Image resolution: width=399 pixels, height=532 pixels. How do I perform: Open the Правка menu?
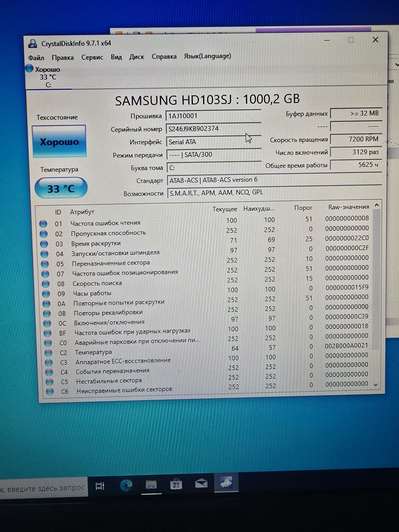(63, 57)
